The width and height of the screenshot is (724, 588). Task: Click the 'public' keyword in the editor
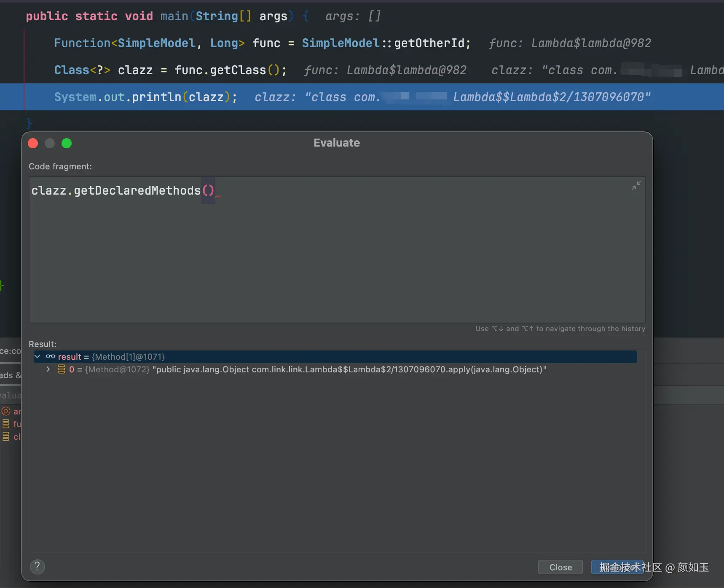pyautogui.click(x=47, y=16)
